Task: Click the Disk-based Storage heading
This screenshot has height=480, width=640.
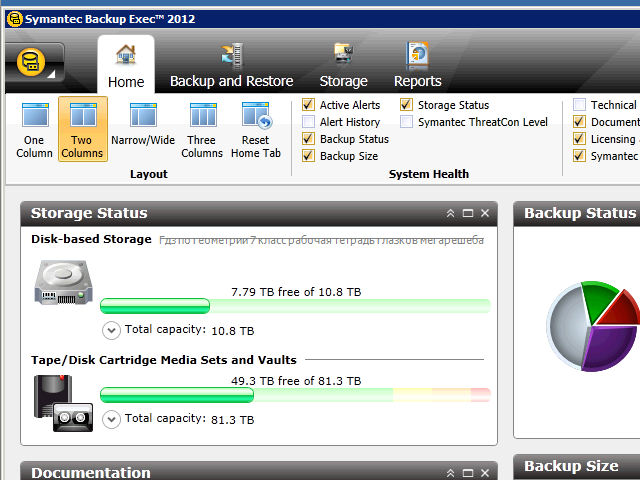Action: coord(91,239)
